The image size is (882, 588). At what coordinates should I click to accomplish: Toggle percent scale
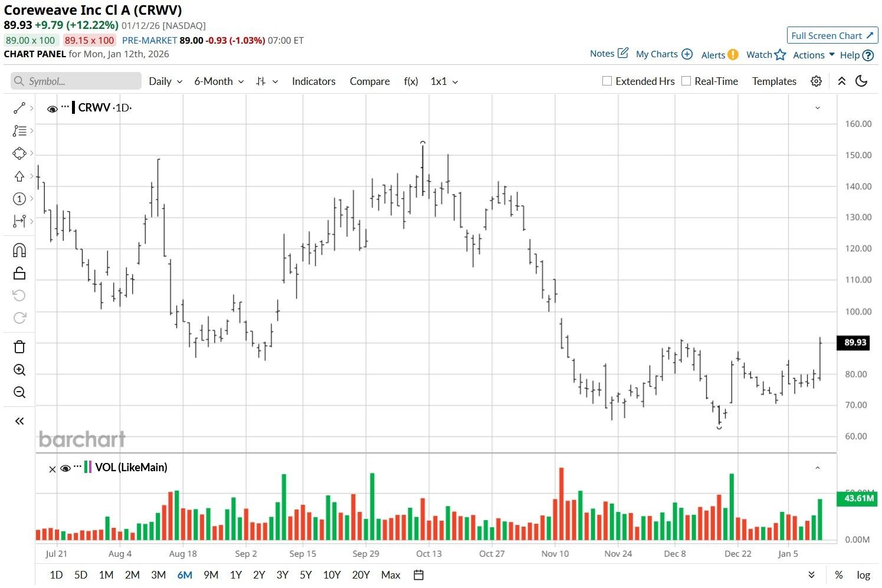pos(838,575)
